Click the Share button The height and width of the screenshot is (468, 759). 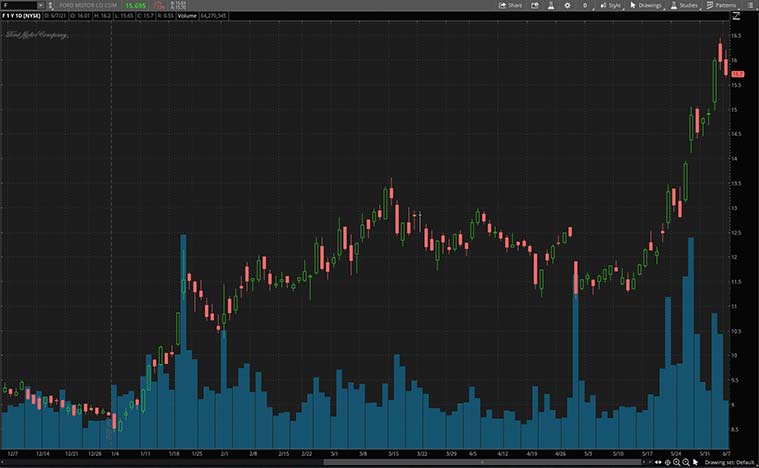(510, 5)
